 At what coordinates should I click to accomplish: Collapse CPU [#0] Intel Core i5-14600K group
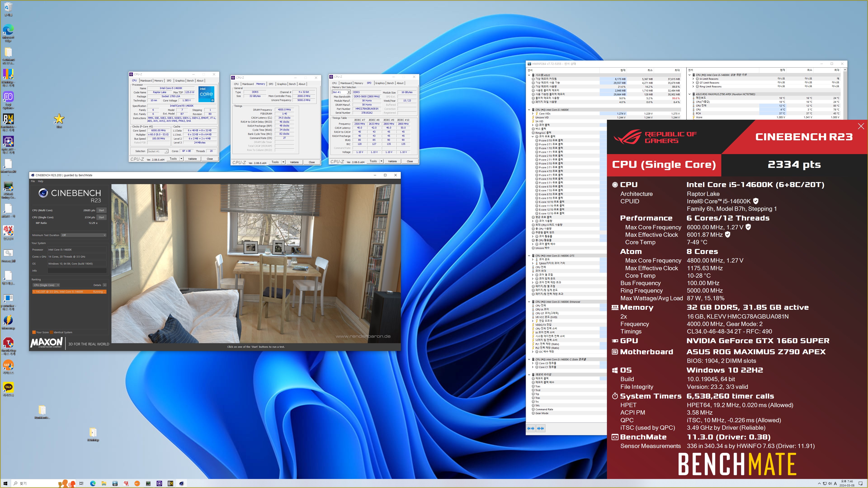(529, 110)
